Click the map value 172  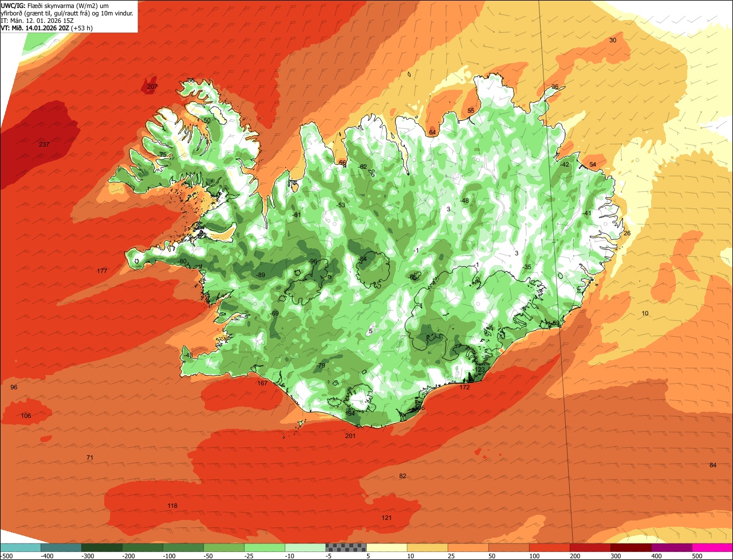pyautogui.click(x=464, y=387)
